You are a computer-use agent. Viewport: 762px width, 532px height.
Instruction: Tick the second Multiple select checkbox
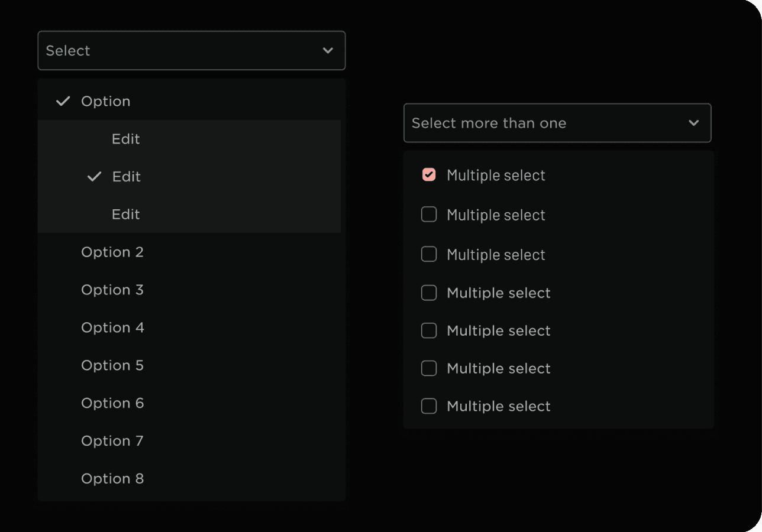(x=429, y=214)
